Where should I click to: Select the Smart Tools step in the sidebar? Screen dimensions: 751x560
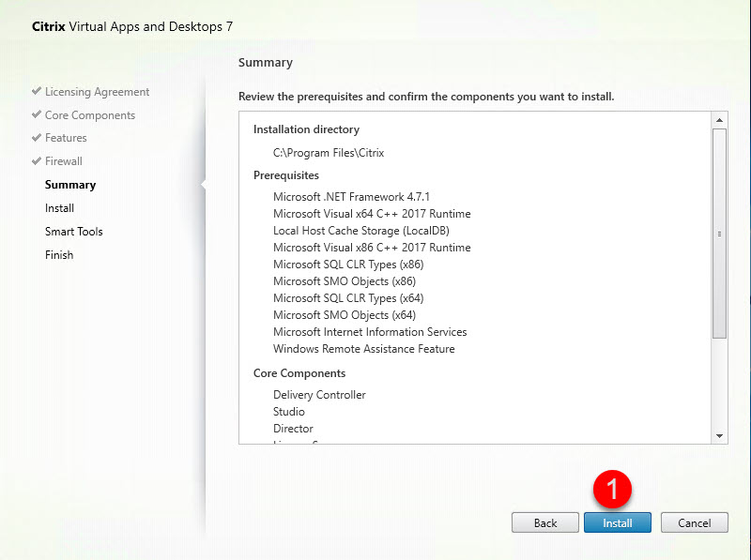pyautogui.click(x=73, y=232)
